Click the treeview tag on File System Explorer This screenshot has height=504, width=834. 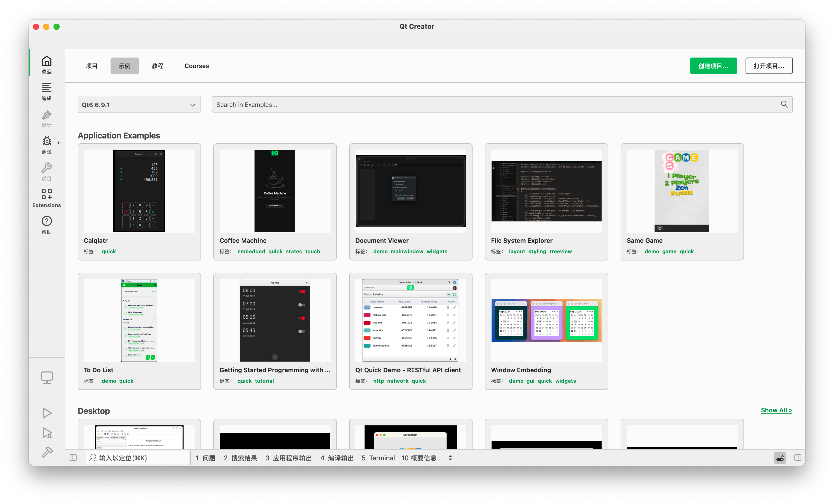[x=560, y=251]
